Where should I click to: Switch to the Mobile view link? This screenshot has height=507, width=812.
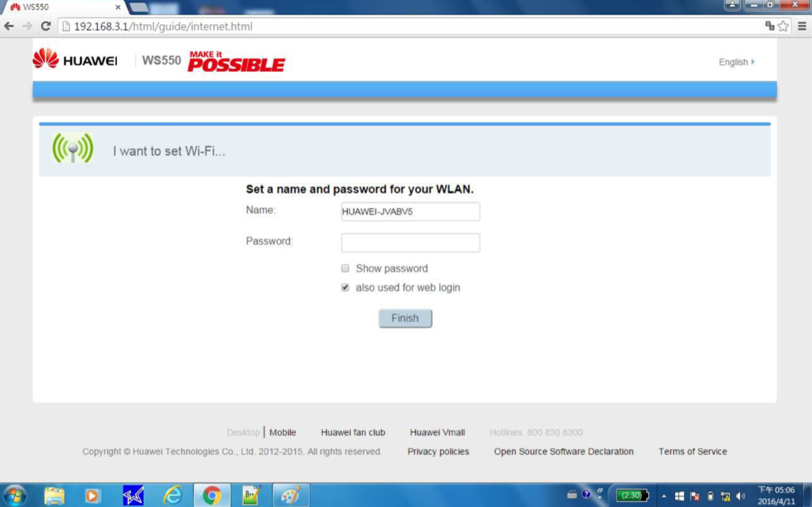pyautogui.click(x=283, y=432)
